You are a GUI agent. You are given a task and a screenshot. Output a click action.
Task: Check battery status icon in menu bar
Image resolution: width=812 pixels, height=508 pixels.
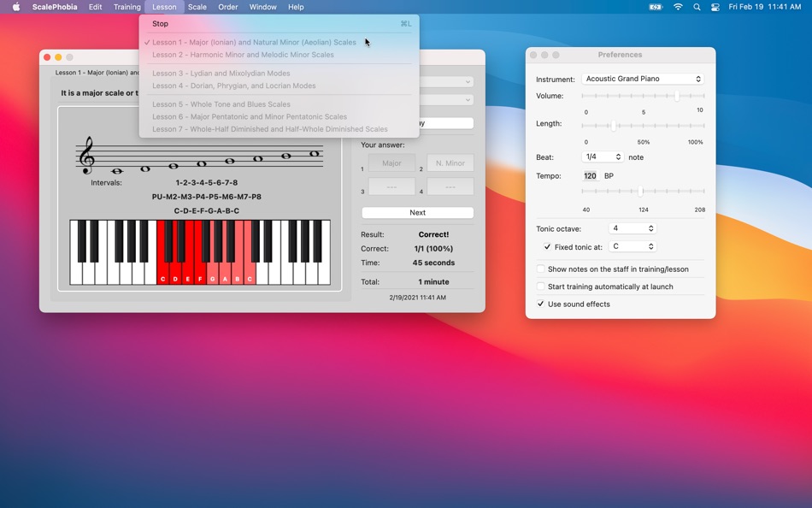point(656,7)
